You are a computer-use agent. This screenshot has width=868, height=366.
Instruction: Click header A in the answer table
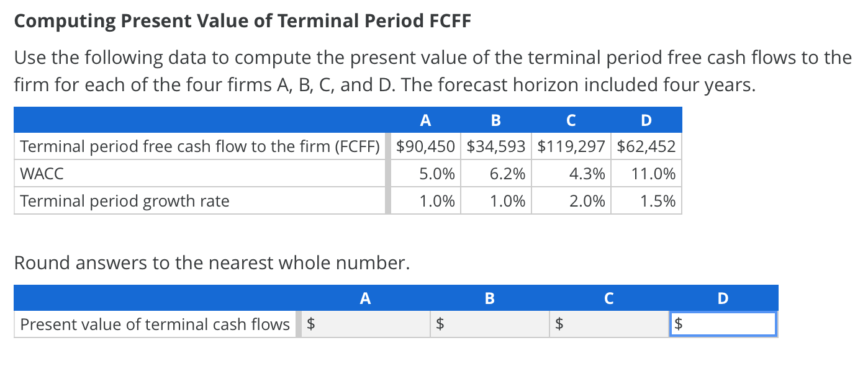point(365,298)
